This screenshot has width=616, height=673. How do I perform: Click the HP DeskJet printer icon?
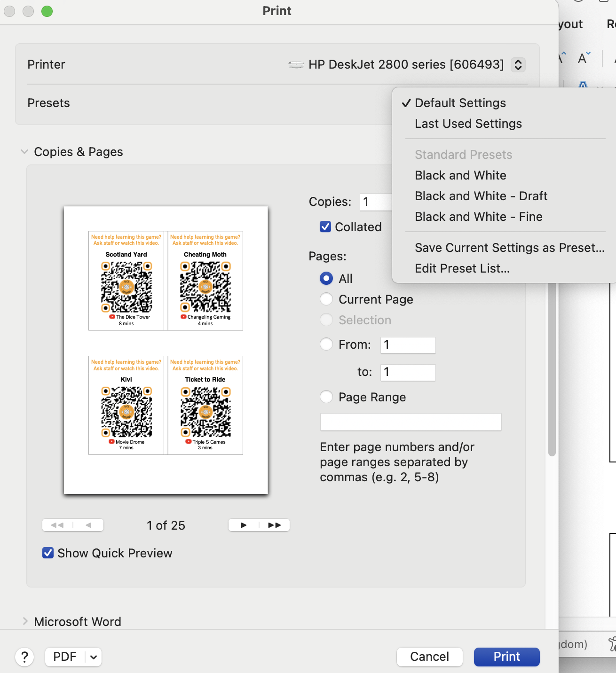click(x=296, y=65)
